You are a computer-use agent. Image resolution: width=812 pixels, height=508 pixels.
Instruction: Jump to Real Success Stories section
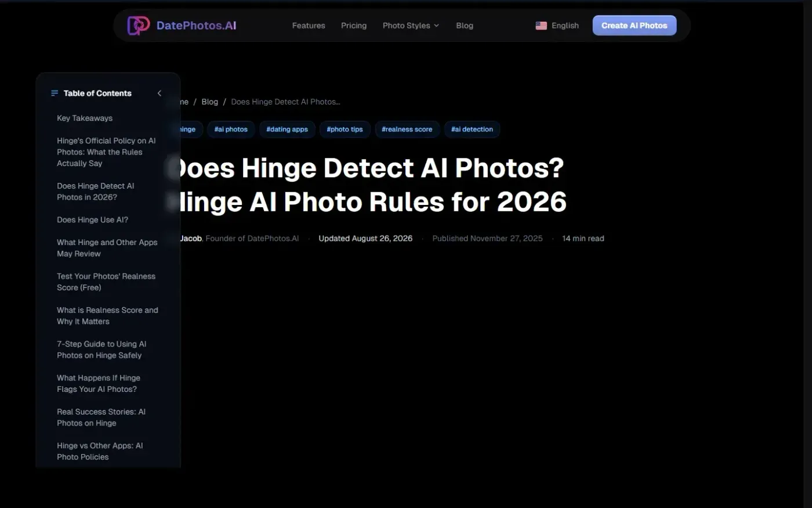click(101, 417)
